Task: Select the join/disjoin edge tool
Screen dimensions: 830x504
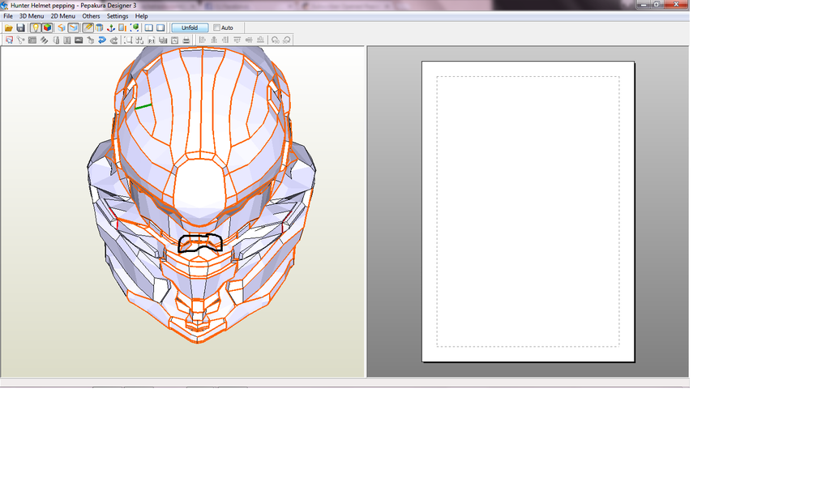Action: pyautogui.click(x=20, y=41)
